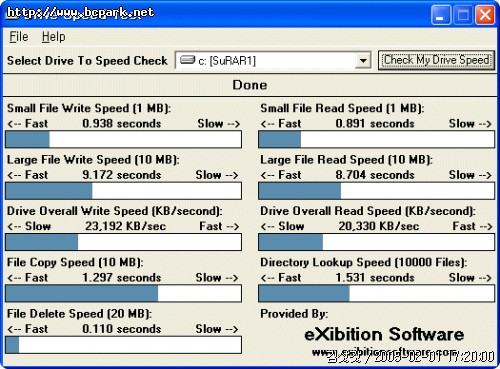The image size is (500, 369).
Task: Click Check My Drive Speed button
Action: coord(436,60)
